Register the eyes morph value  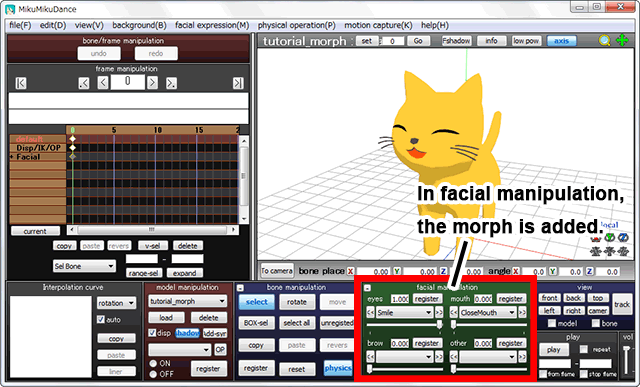pos(427,299)
